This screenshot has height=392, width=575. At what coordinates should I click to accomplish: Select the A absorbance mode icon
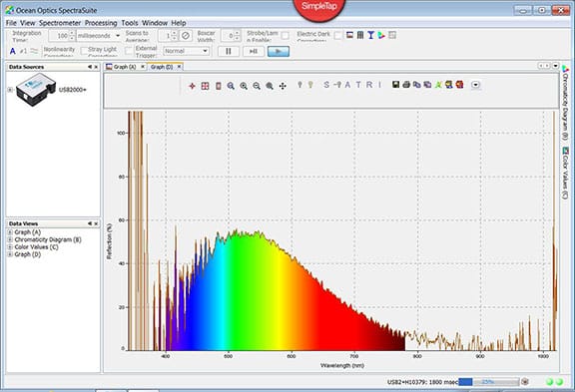[347, 85]
